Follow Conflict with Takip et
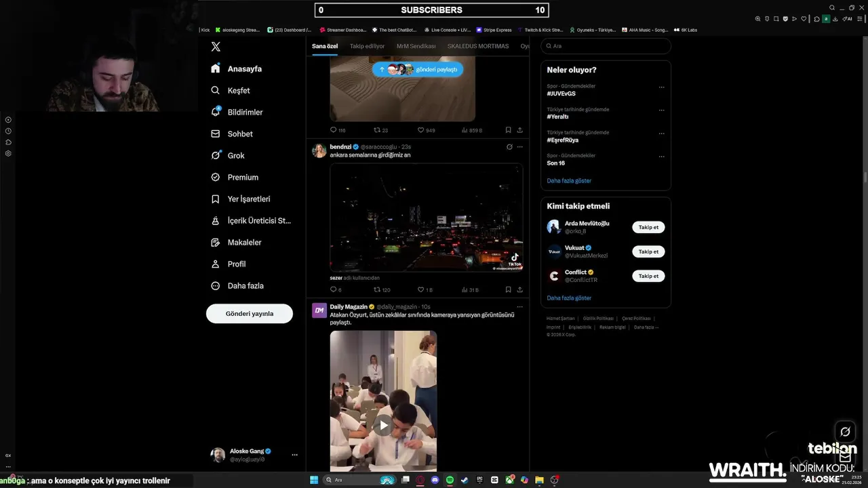Screen dimensions: 868x488 (x=648, y=276)
